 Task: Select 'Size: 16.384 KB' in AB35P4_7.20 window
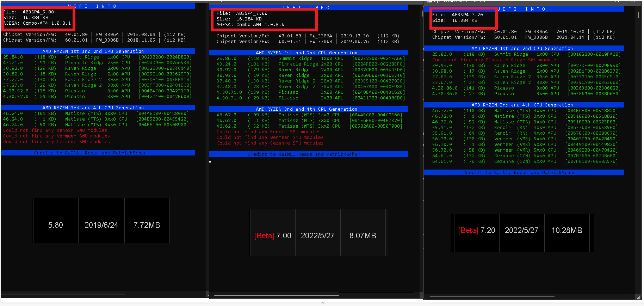[x=455, y=20]
